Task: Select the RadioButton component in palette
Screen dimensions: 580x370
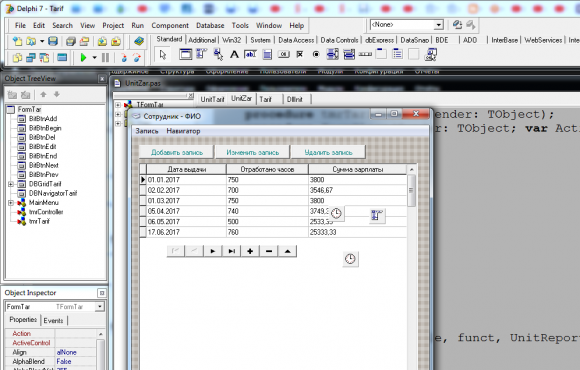Action: pyautogui.click(x=316, y=55)
